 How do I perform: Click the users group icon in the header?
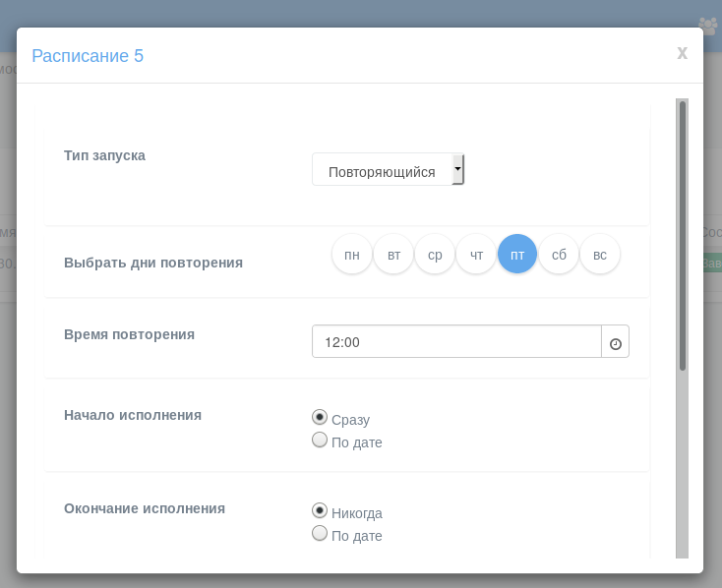[707, 27]
